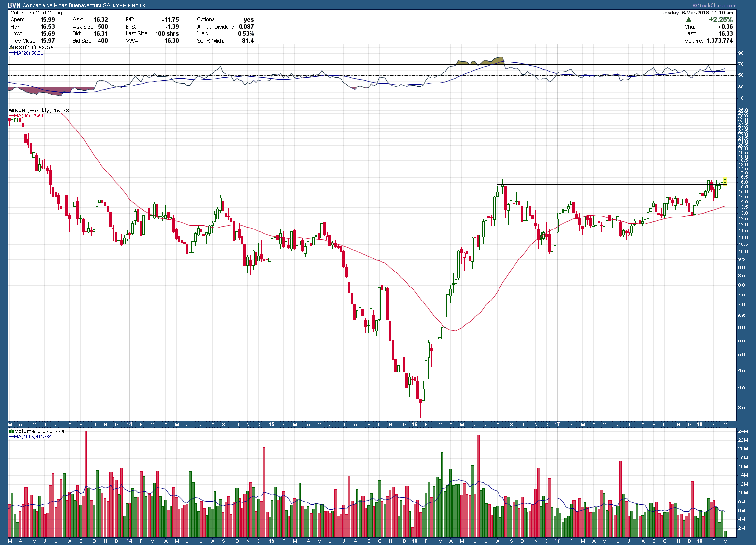
Task: Click the tall red volume bar in June 2016
Action: tap(478, 486)
